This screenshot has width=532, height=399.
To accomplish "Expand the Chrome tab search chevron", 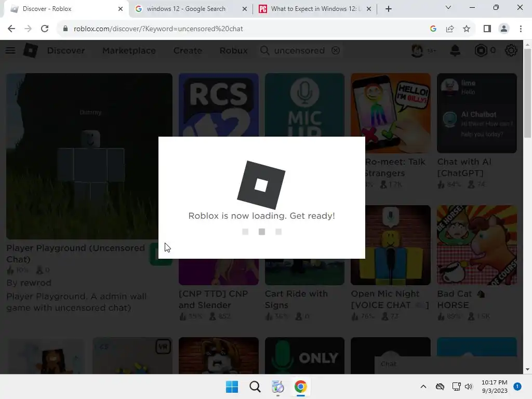I will [448, 7].
